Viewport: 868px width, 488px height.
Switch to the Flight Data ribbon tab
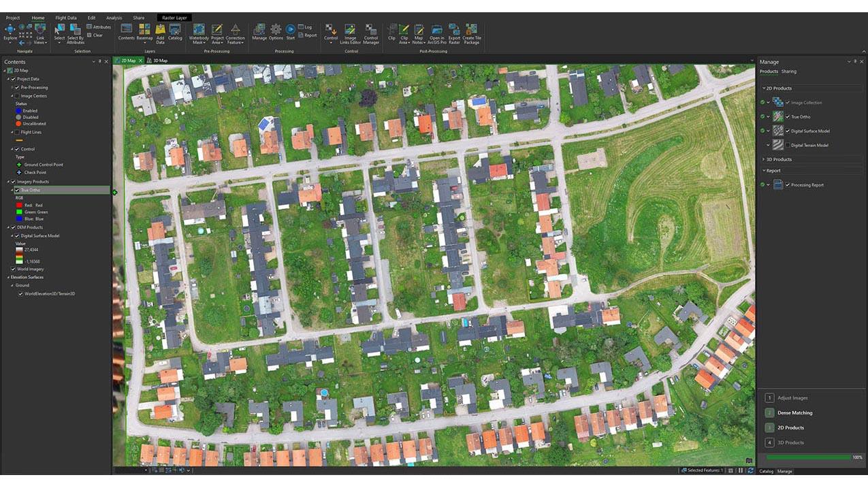65,18
